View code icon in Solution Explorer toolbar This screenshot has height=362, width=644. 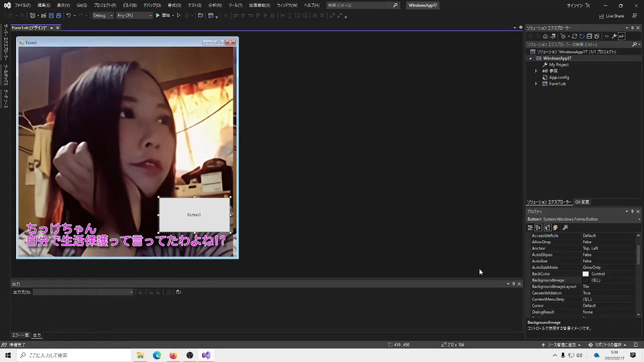click(x=607, y=36)
